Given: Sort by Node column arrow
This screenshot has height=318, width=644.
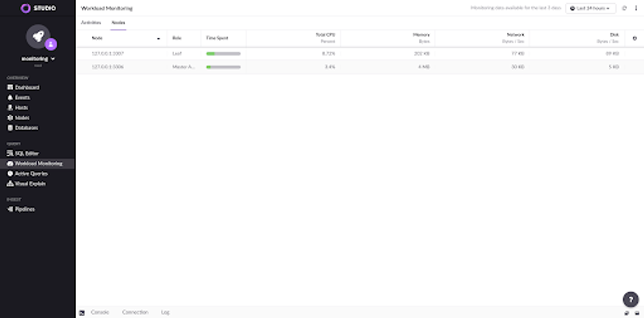Looking at the screenshot, I should (158, 38).
